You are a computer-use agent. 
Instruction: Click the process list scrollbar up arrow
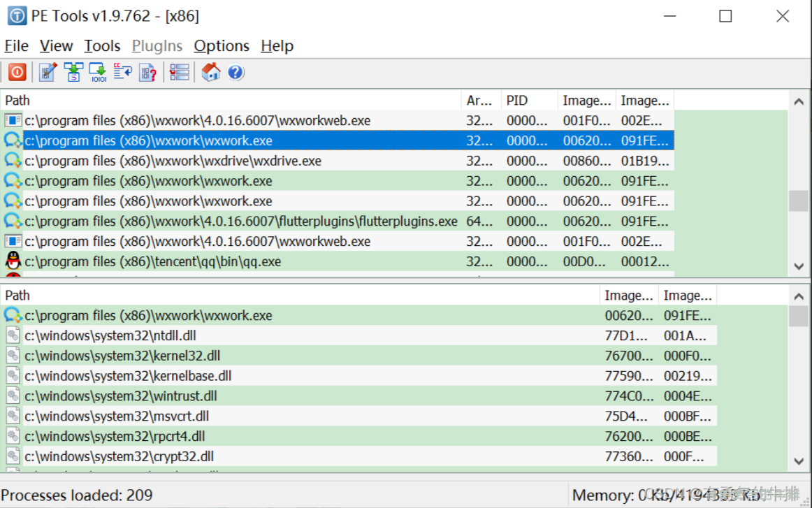coord(799,101)
